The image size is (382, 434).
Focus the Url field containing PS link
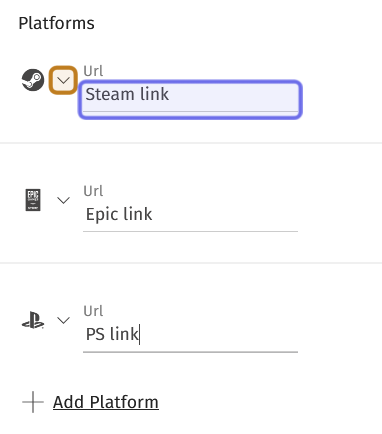pyautogui.click(x=190, y=335)
